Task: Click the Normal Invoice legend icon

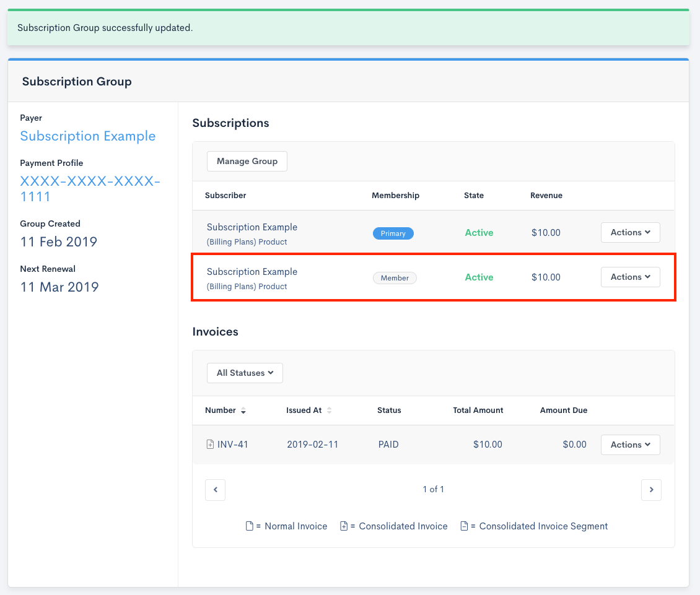Action: [250, 526]
